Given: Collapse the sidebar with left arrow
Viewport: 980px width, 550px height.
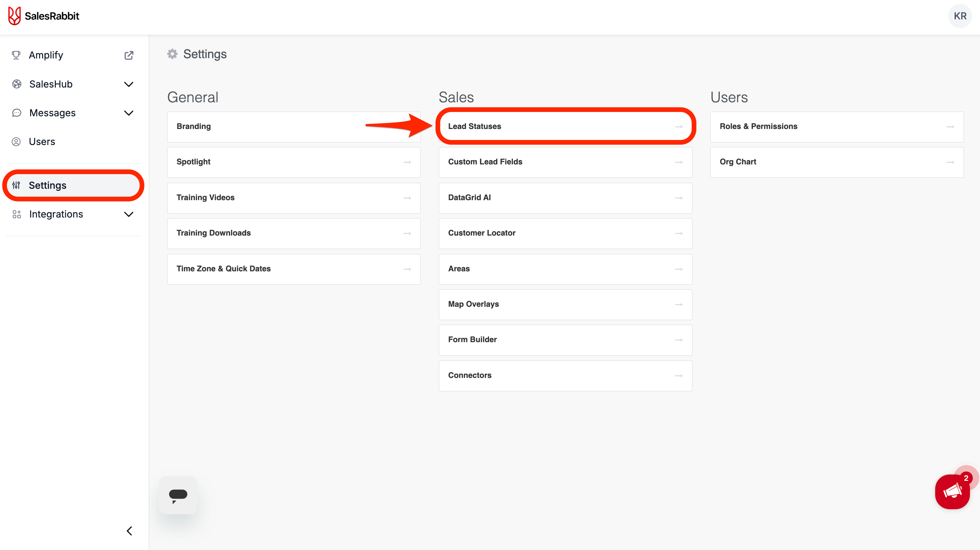Looking at the screenshot, I should coord(129,531).
